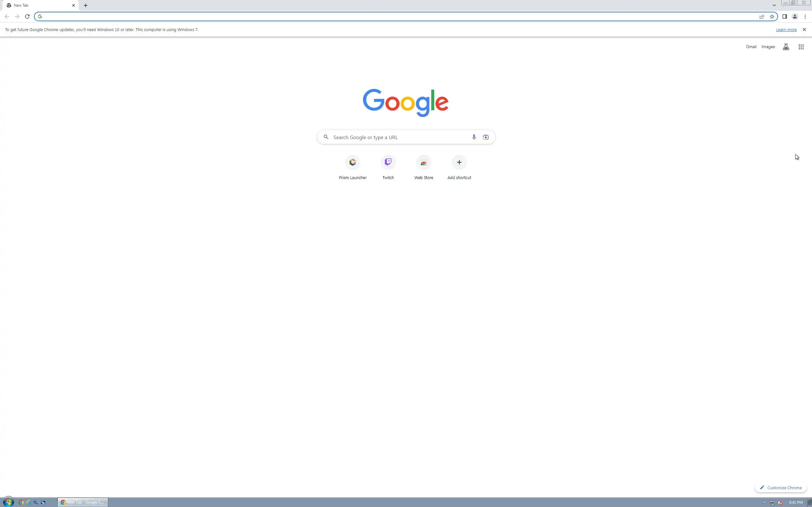
Task: Open the Google apps grid
Action: click(x=801, y=47)
